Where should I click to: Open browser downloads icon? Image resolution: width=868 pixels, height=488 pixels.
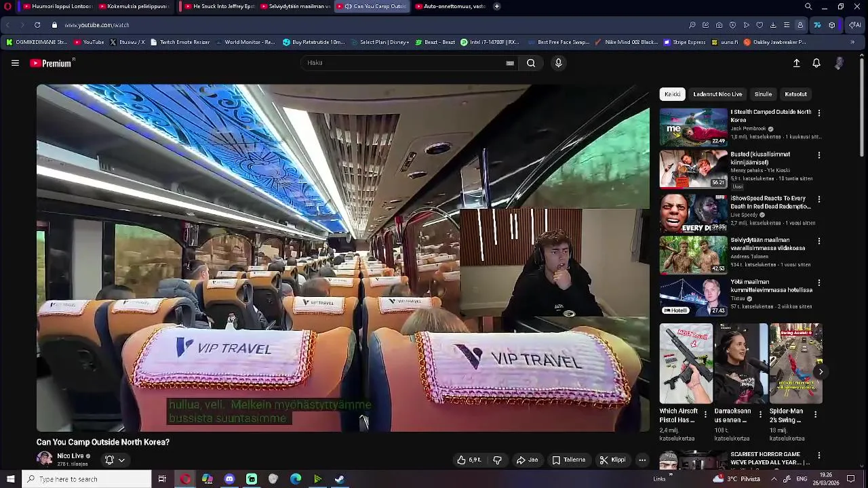click(x=773, y=25)
